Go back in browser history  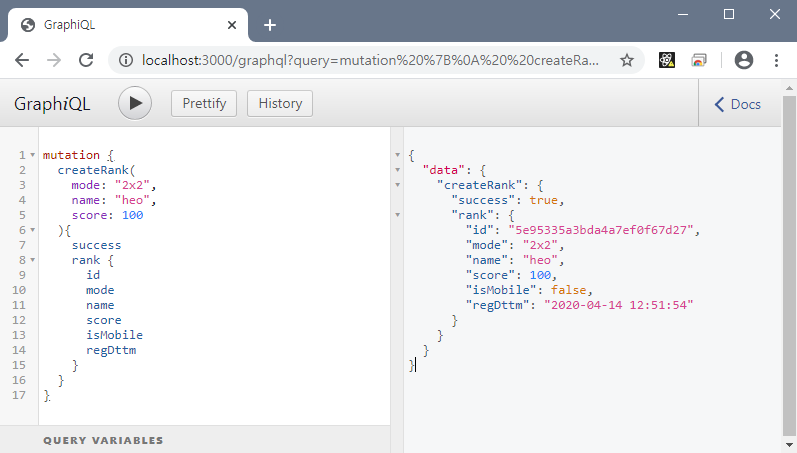[22, 60]
